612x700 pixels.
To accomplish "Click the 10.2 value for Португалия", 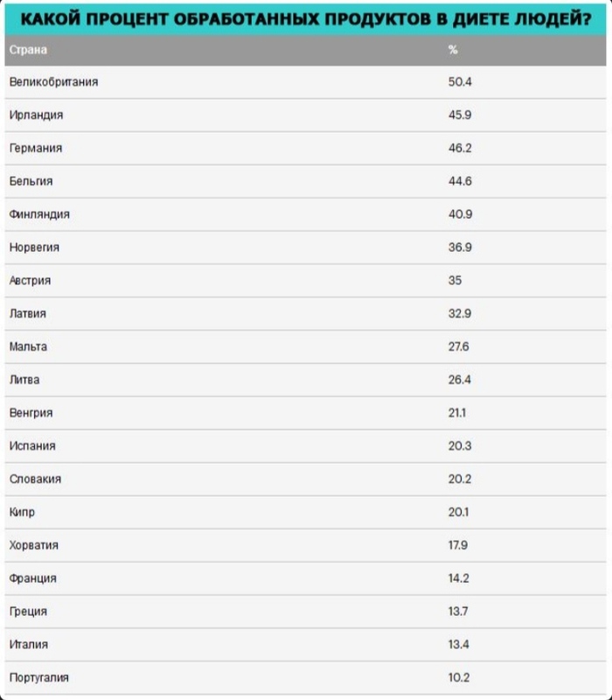I will (459, 677).
